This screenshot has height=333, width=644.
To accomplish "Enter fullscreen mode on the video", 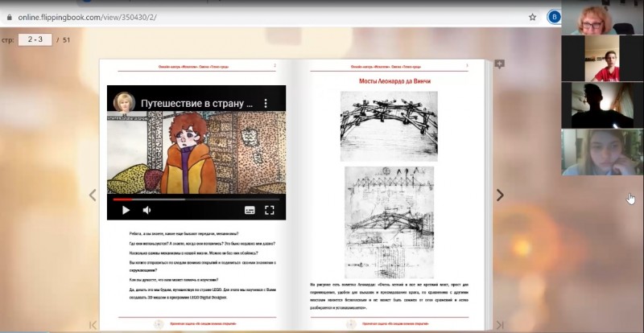I will (270, 210).
